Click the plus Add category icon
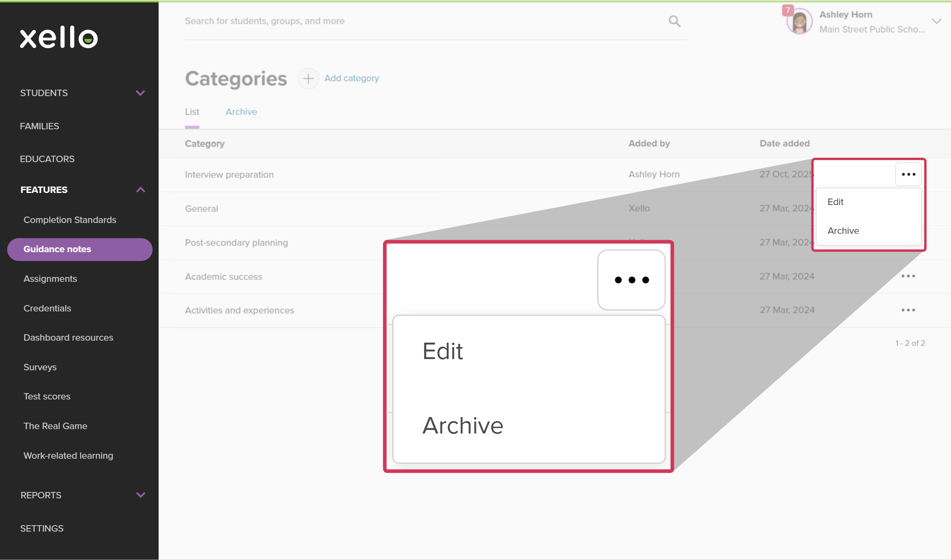This screenshot has width=951, height=560. [308, 78]
